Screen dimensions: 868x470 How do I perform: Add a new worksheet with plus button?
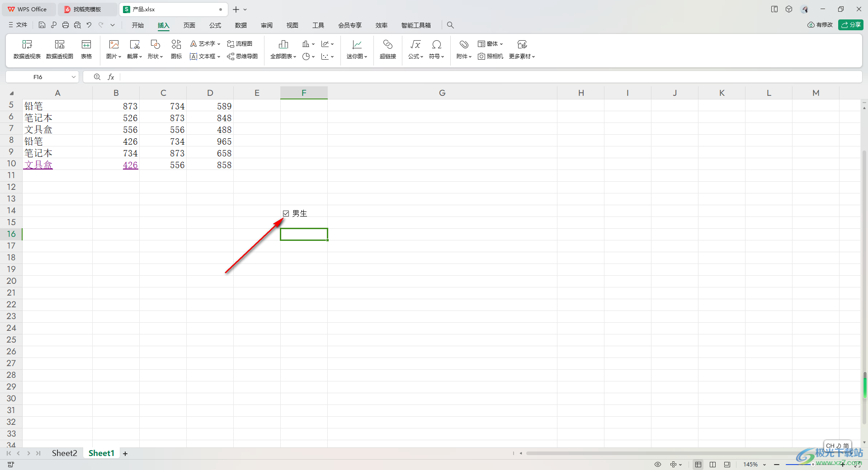[x=125, y=454]
